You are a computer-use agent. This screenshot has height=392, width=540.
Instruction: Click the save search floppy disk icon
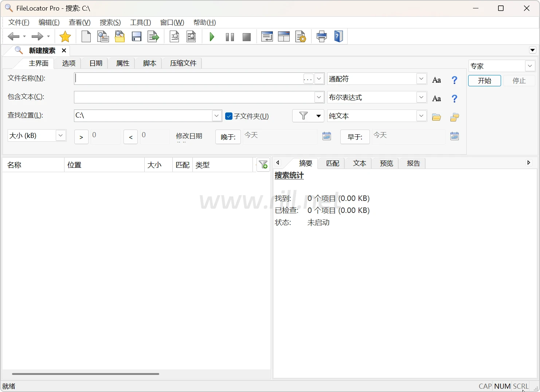137,37
